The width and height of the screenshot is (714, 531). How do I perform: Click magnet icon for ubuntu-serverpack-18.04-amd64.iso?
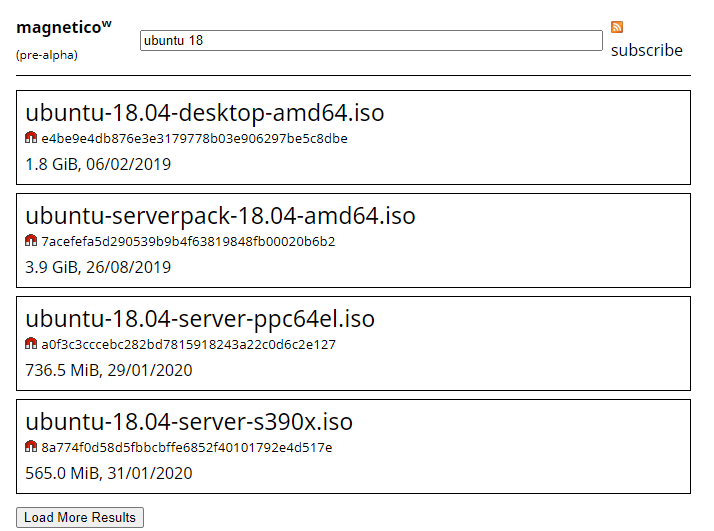point(31,240)
